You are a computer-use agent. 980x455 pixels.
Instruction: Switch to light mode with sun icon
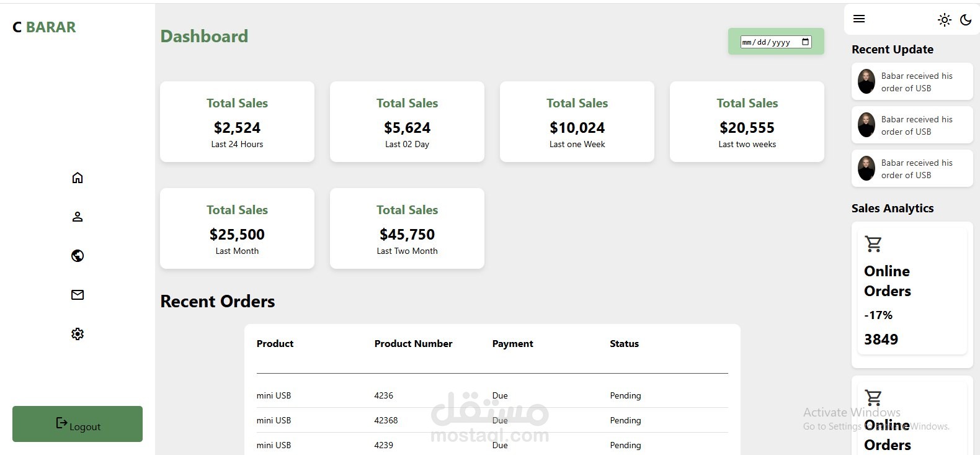tap(945, 20)
